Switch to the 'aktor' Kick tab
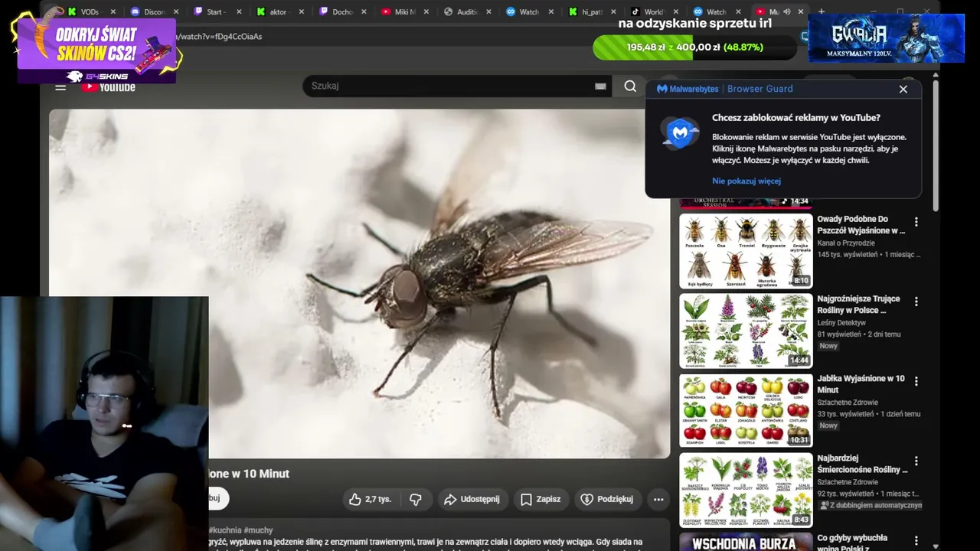The height and width of the screenshot is (551, 980). [279, 12]
